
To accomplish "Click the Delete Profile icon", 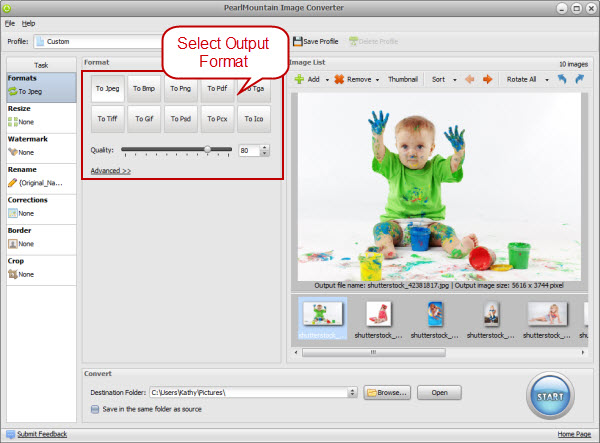I will [353, 41].
